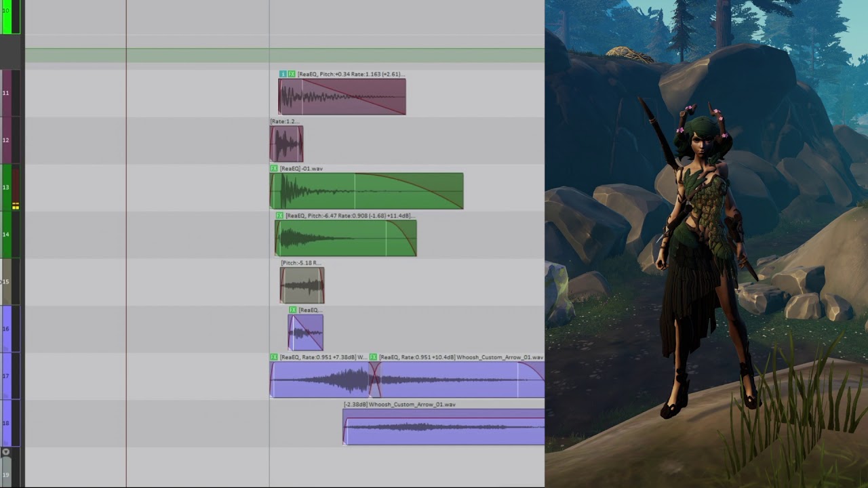Select blue track 16 in the track panel
This screenshot has height=488, width=868.
(x=6, y=329)
